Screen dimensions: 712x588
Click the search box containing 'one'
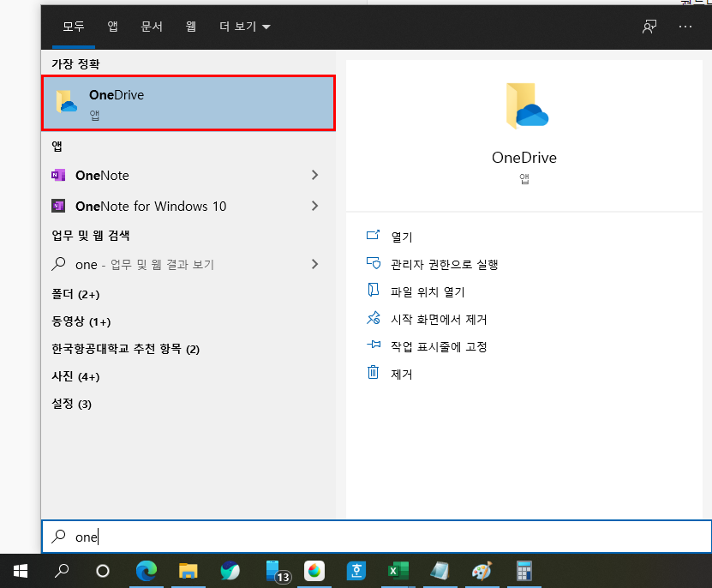[x=376, y=537]
